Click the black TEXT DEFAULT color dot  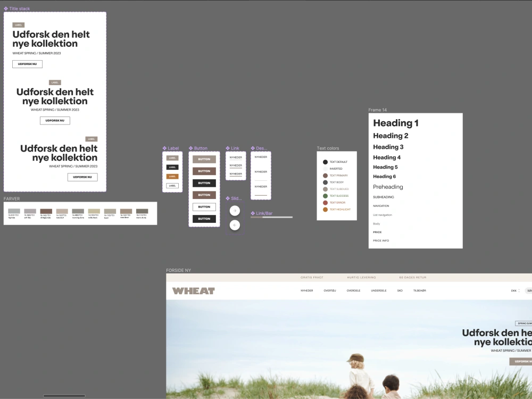[x=325, y=162]
